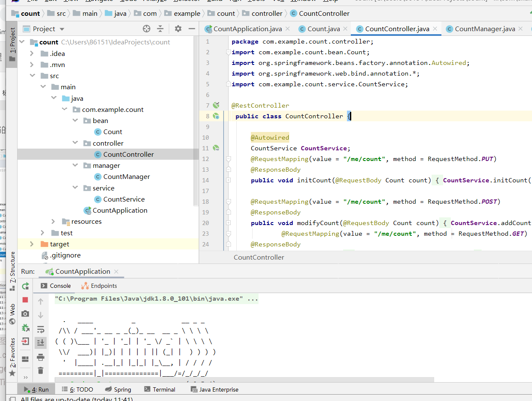Click the camera icon to dump threads
The image size is (532, 401).
(25, 314)
